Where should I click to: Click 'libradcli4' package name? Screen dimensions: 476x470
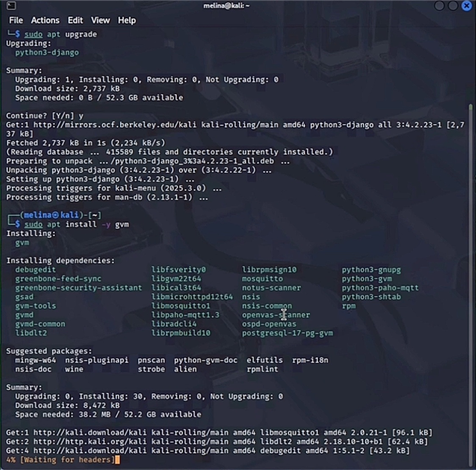(174, 324)
